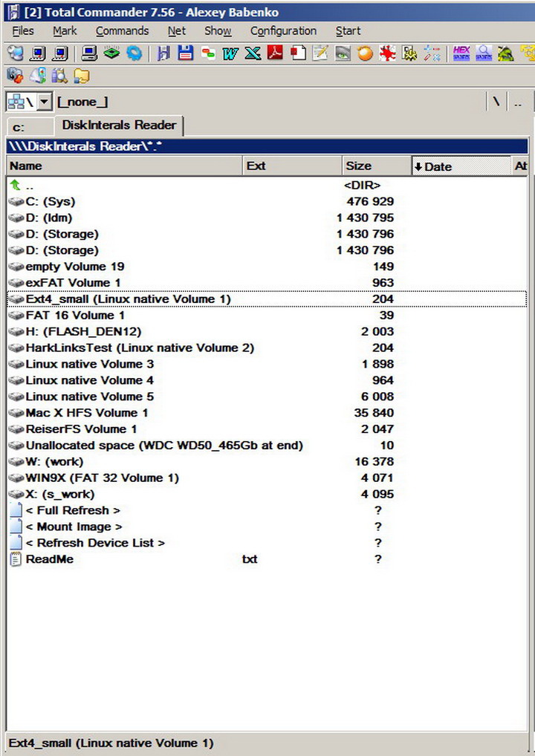This screenshot has height=756, width=535.
Task: Open the Commands menu
Action: [122, 31]
